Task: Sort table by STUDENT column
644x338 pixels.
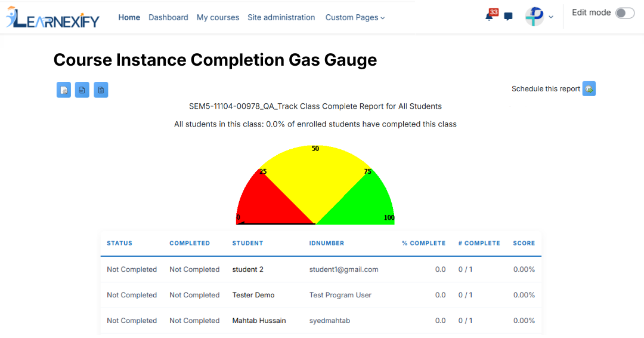Action: (247, 243)
